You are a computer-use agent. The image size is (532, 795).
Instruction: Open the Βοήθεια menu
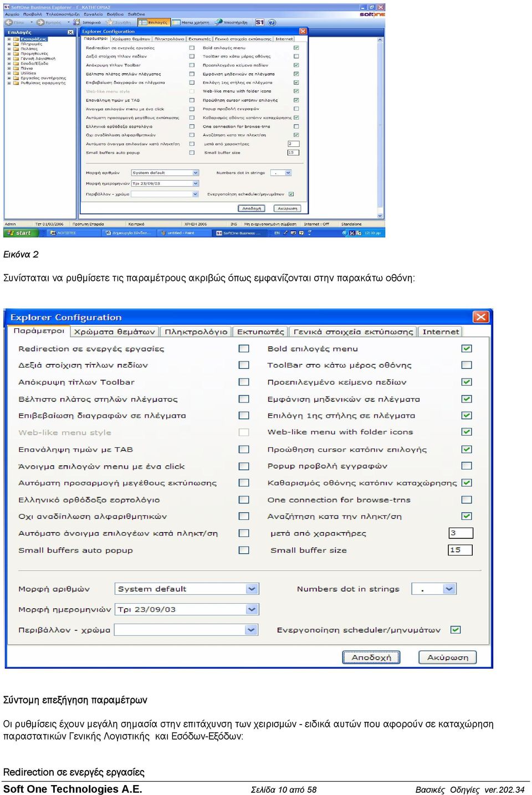pos(115,14)
